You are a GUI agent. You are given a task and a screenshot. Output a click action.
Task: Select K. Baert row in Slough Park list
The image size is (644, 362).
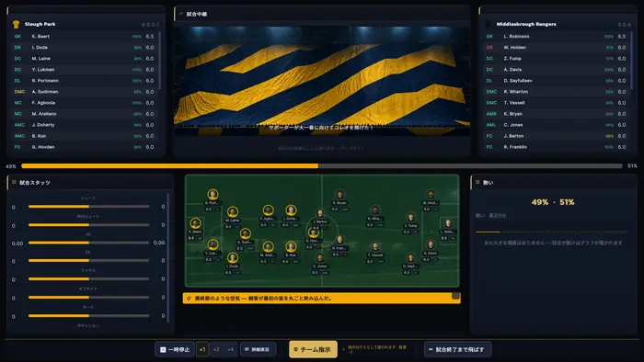click(85, 36)
